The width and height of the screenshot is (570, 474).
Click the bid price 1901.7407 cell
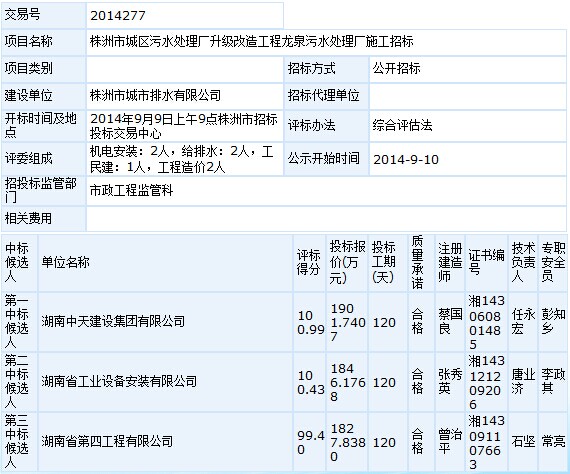click(x=348, y=322)
